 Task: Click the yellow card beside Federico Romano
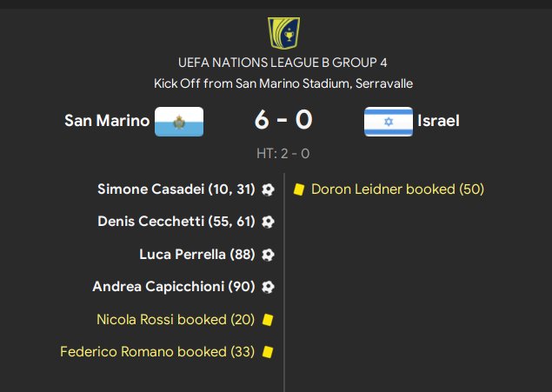tap(268, 352)
